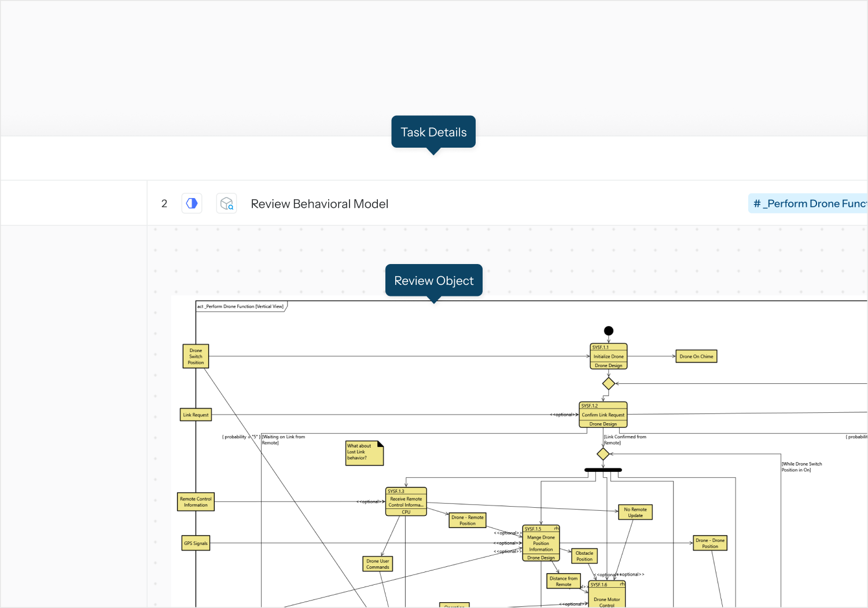Open the #_Perform Drone Function tag
This screenshot has height=608, width=868.
(x=808, y=204)
